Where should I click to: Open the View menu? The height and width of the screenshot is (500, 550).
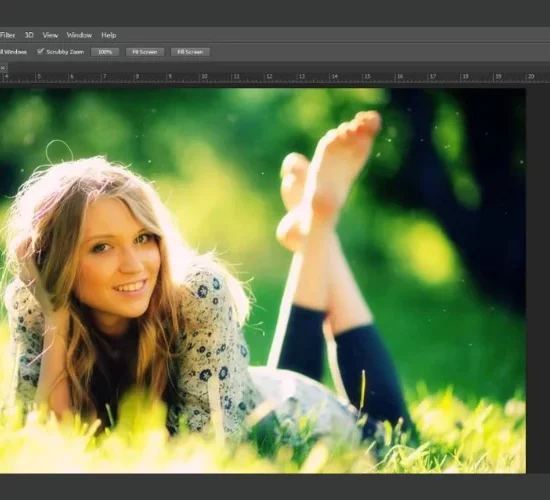(x=50, y=35)
